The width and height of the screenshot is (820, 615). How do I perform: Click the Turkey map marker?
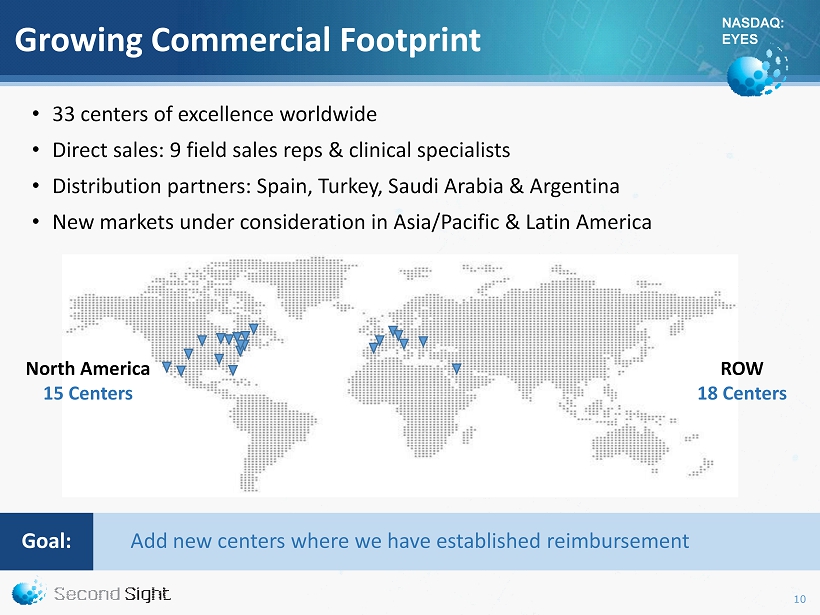pos(423,341)
